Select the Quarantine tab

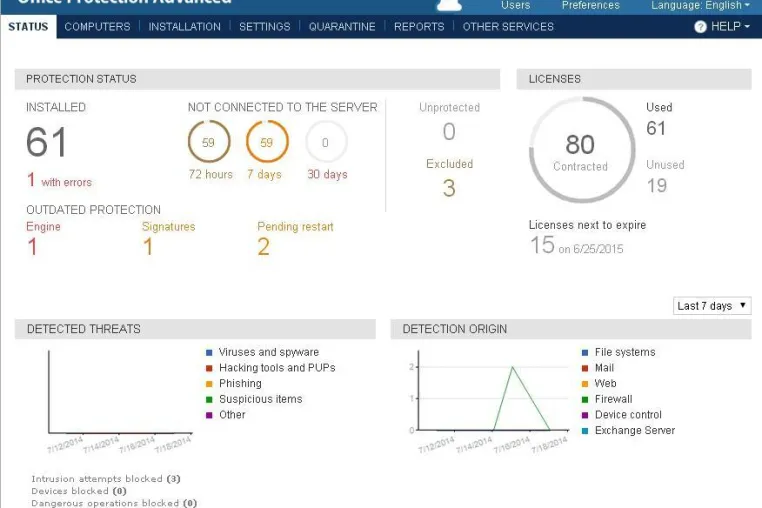(342, 27)
